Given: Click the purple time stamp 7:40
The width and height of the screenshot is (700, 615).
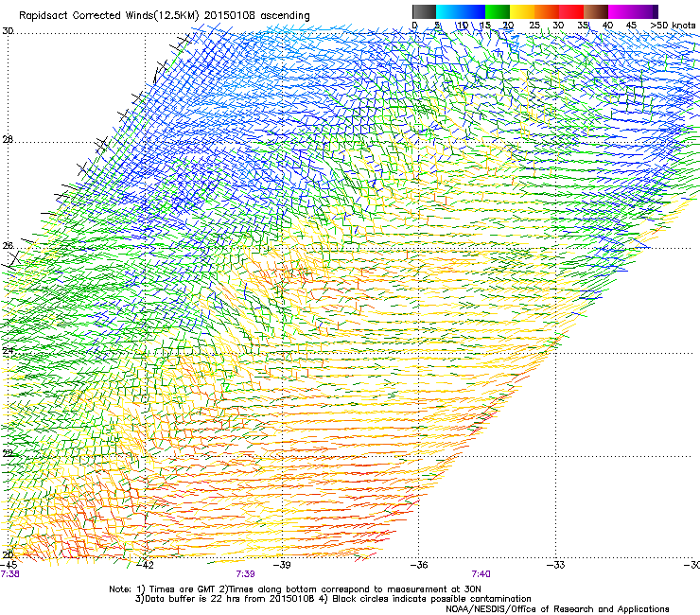Looking at the screenshot, I should pos(481,574).
